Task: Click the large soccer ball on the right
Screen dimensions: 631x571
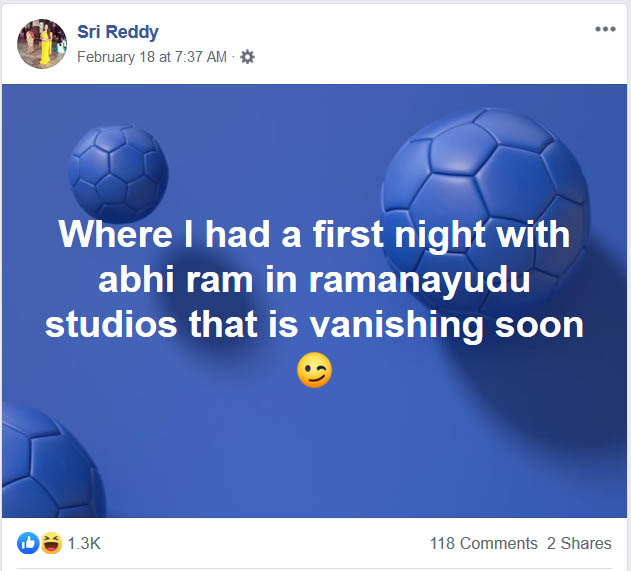Action: [x=485, y=175]
